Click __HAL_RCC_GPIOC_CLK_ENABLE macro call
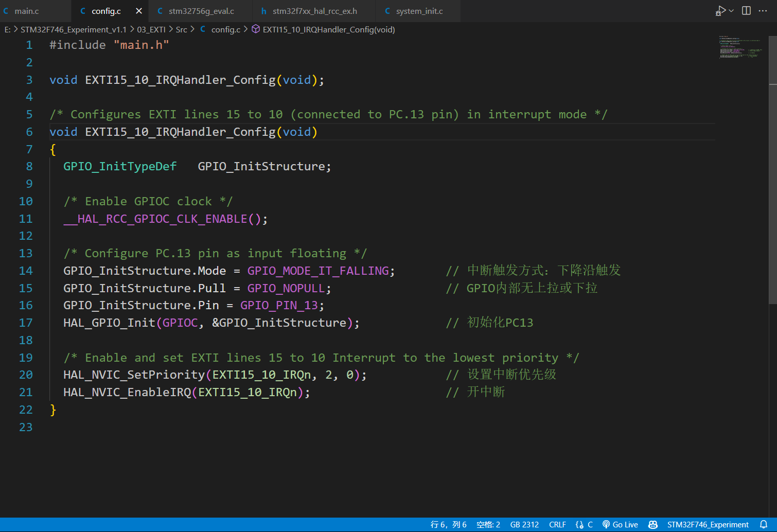Image resolution: width=777 pixels, height=532 pixels. tap(155, 219)
